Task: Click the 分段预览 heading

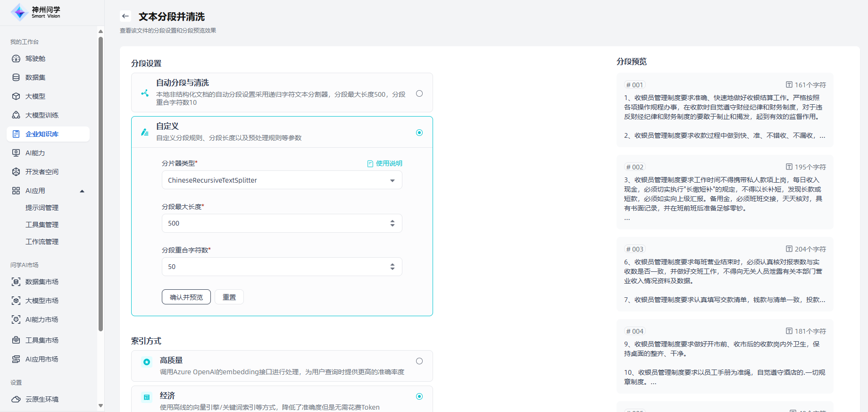Action: (x=632, y=61)
